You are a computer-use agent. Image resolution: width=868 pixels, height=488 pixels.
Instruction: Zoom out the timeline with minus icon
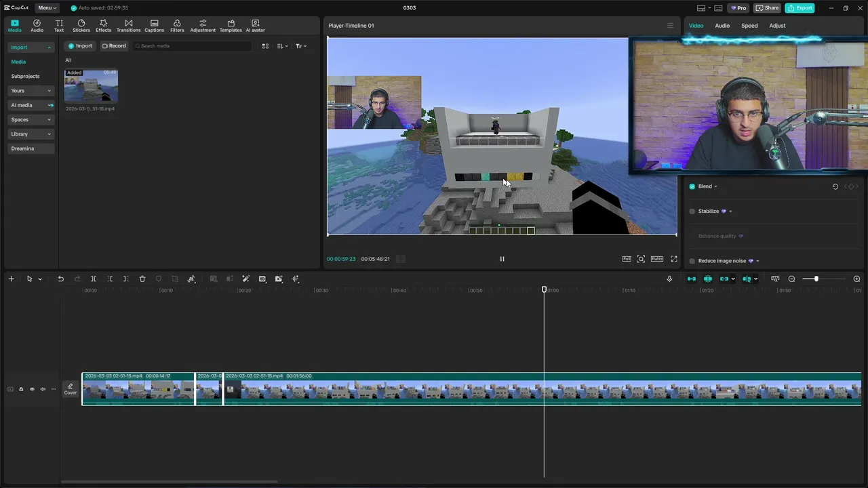coord(791,279)
